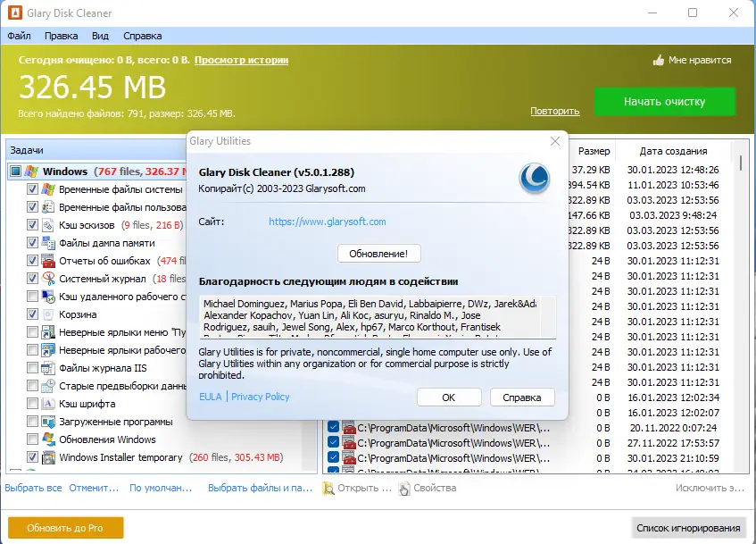Click the Начать очистку green button
Image resolution: width=756 pixels, height=544 pixels.
[x=664, y=101]
